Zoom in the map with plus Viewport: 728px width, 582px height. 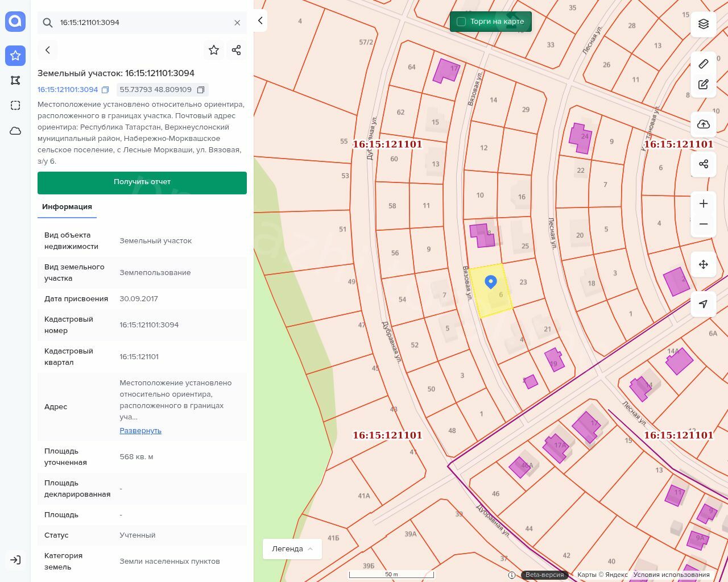pyautogui.click(x=704, y=203)
